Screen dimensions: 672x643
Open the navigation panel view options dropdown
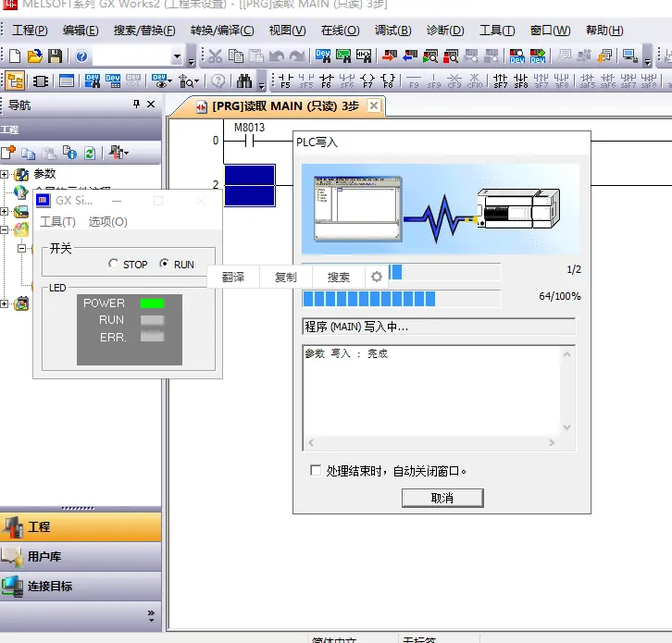point(126,153)
